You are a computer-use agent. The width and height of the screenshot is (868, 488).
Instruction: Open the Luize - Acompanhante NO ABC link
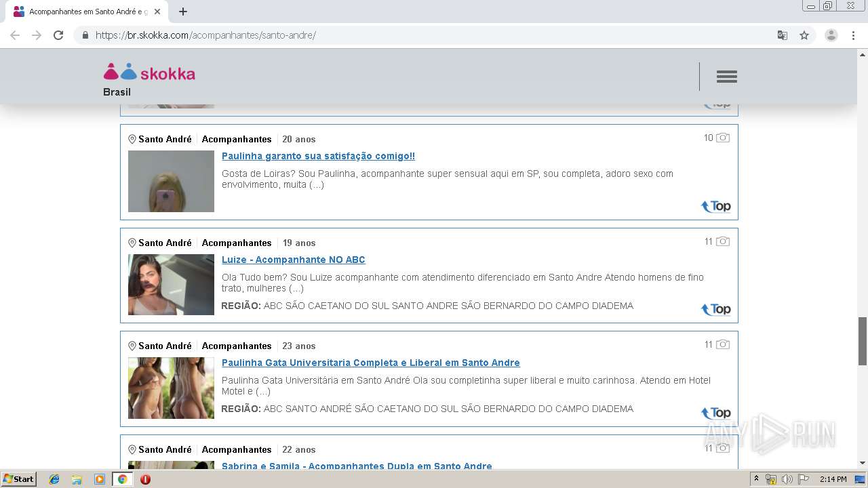[293, 260]
